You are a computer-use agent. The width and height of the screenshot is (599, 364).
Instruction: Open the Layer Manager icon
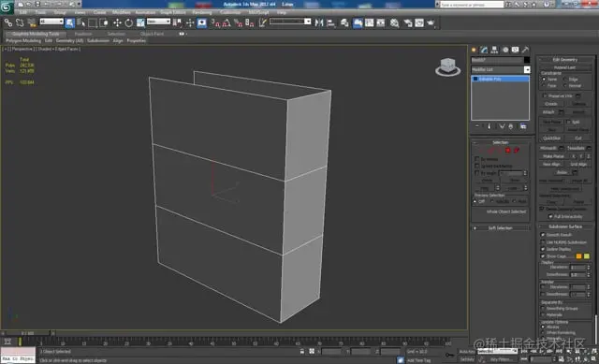(344, 22)
